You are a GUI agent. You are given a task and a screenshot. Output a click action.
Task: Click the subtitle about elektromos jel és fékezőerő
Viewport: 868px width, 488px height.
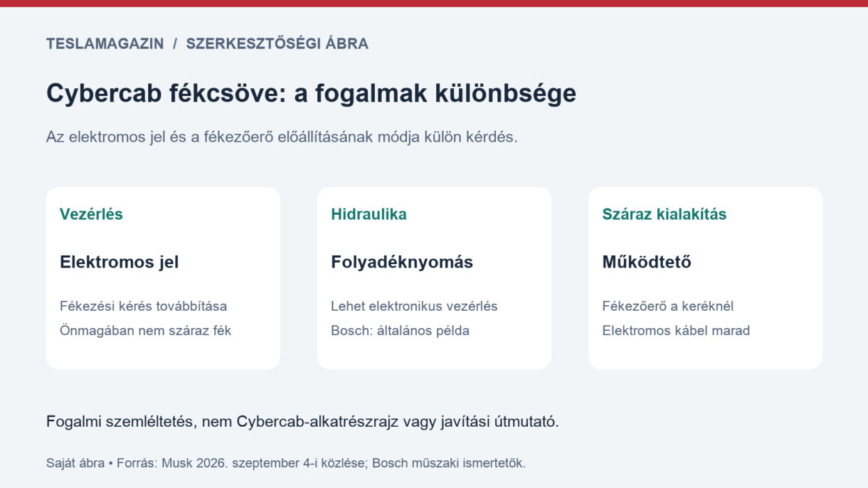pyautogui.click(x=282, y=137)
